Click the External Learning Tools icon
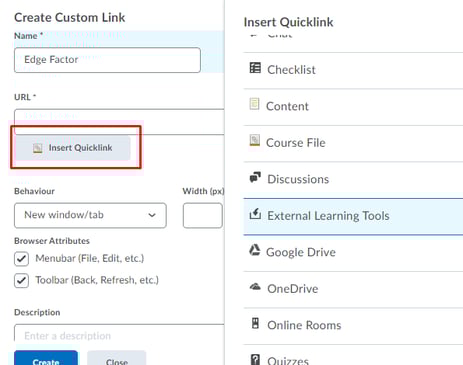 pyautogui.click(x=255, y=214)
